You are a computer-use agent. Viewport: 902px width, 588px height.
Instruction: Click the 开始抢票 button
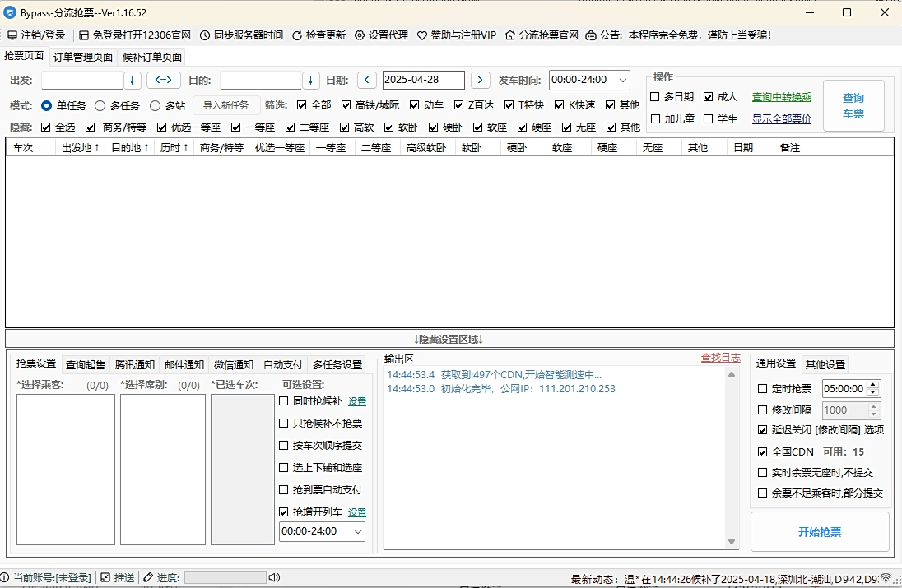820,532
